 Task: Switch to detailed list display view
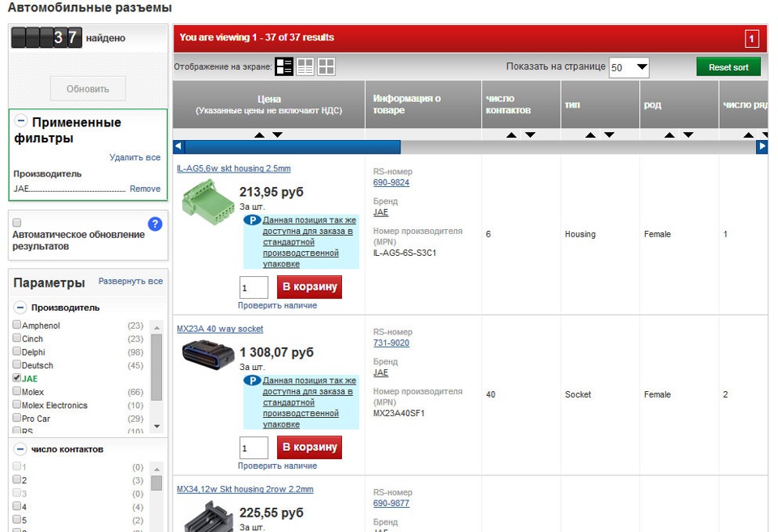[x=284, y=66]
